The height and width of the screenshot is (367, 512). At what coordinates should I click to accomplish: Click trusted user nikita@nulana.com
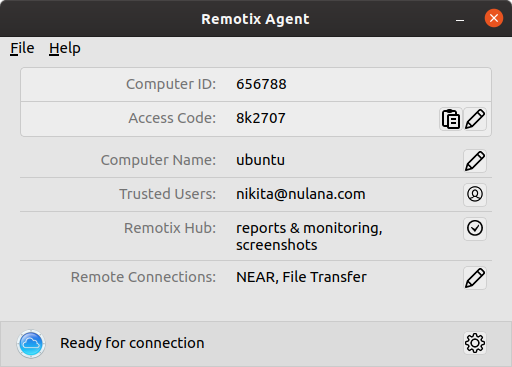point(301,194)
